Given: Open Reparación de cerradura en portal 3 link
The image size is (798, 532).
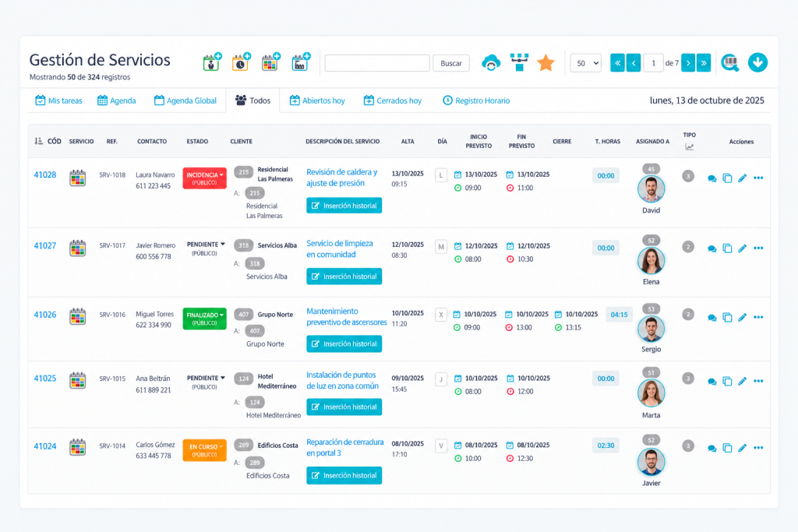Looking at the screenshot, I should 345,448.
